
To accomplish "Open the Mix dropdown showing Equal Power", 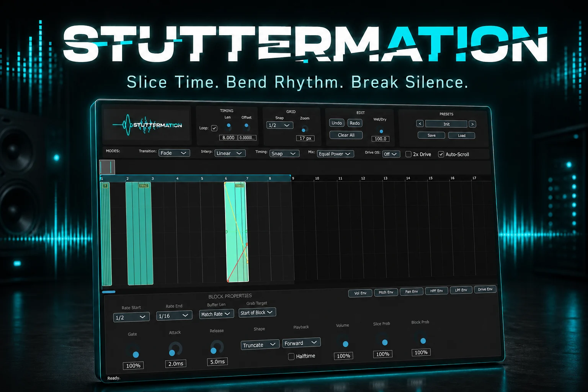I will (x=335, y=154).
